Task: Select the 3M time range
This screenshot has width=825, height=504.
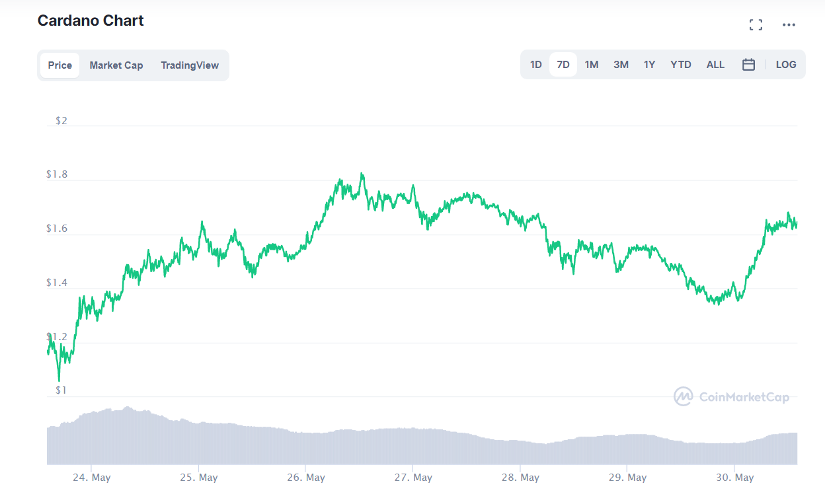Action: pos(621,64)
